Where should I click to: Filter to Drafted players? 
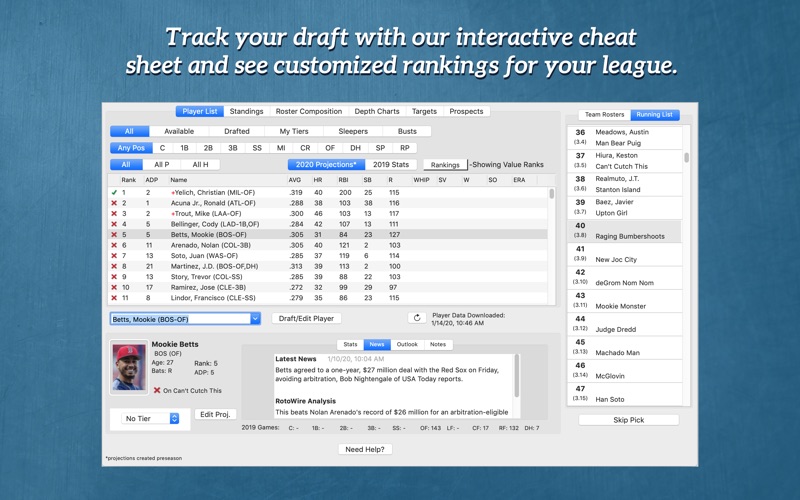[237, 131]
